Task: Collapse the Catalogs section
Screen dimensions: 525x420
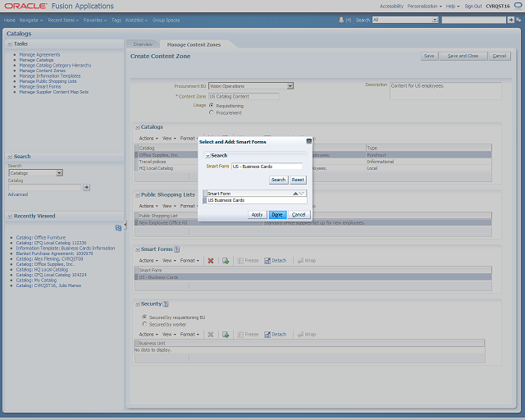Action: [x=138, y=127]
